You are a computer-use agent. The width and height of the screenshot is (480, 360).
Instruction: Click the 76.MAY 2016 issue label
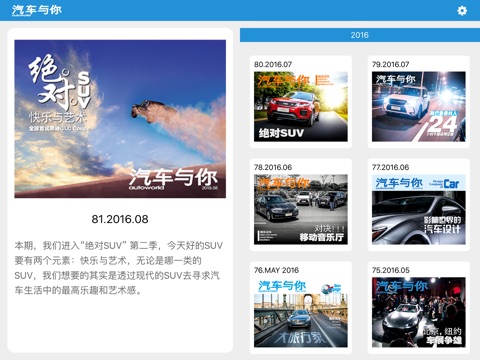point(276,270)
